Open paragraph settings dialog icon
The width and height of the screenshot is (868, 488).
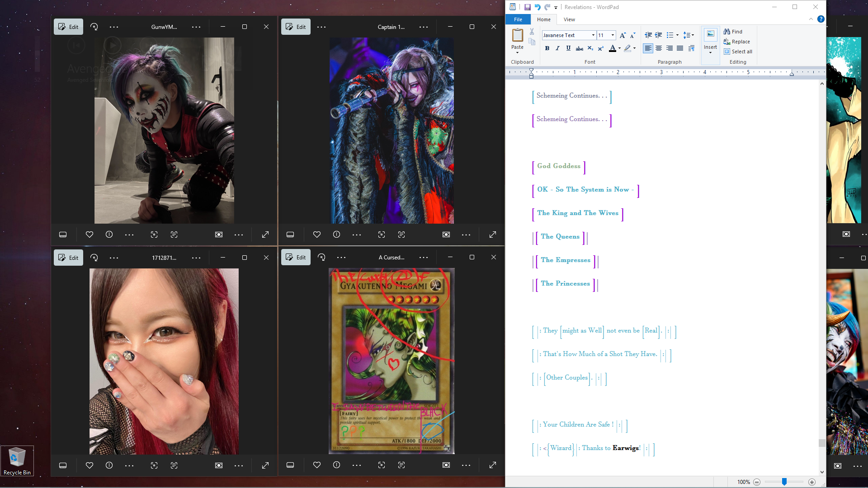point(691,48)
